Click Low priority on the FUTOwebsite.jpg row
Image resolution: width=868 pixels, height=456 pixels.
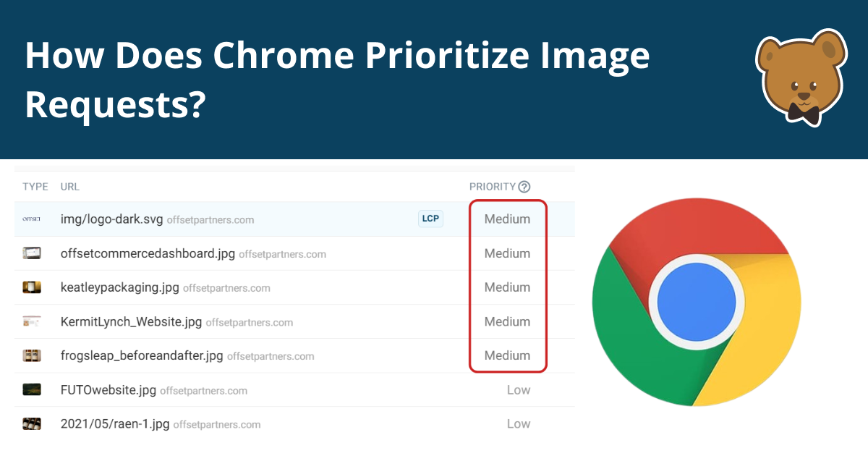[x=519, y=389]
